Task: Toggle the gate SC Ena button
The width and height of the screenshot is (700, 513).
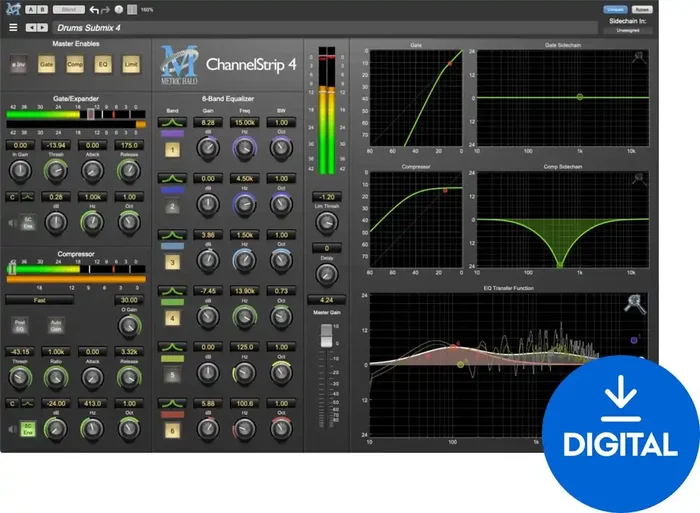Action: point(28,222)
